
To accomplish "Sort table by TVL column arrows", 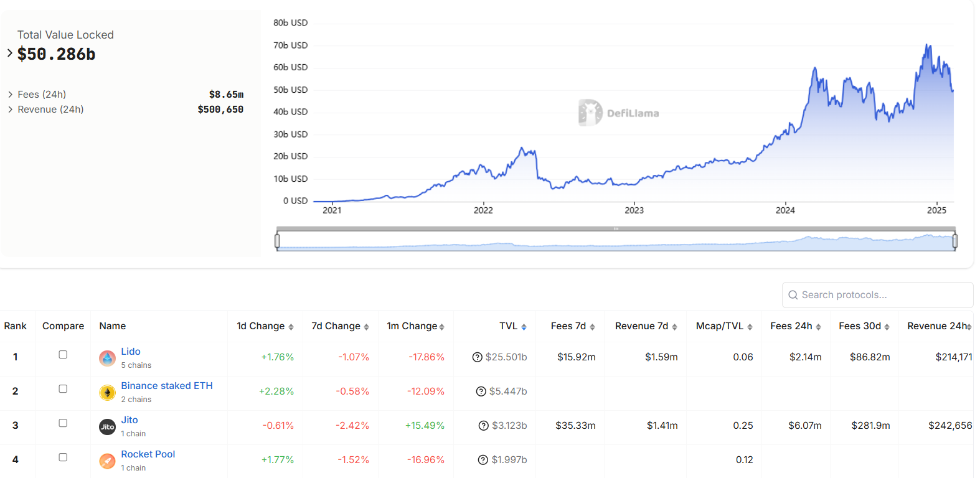I will tap(524, 327).
